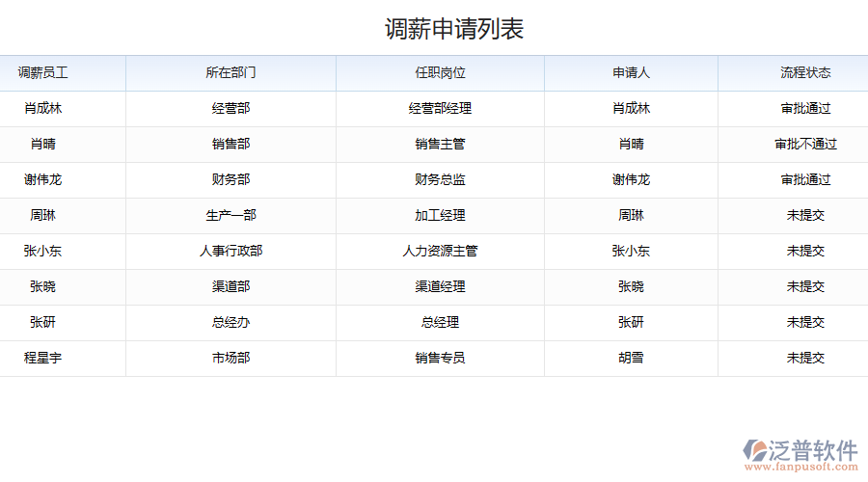The width and height of the screenshot is (868, 482).
Task: Click the 总经理 position cell
Action: pos(440,322)
